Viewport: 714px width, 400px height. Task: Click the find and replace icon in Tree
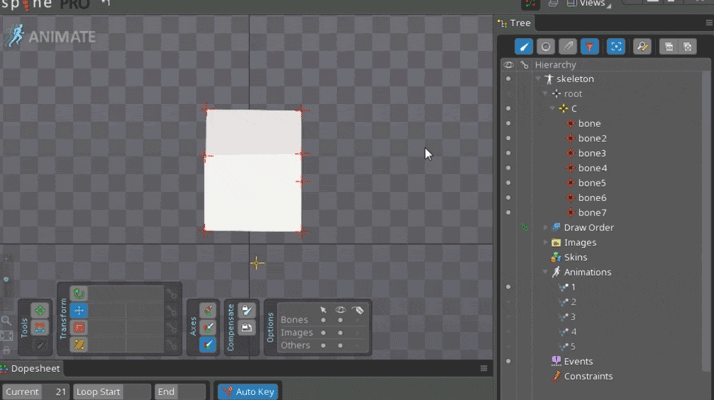coord(642,46)
